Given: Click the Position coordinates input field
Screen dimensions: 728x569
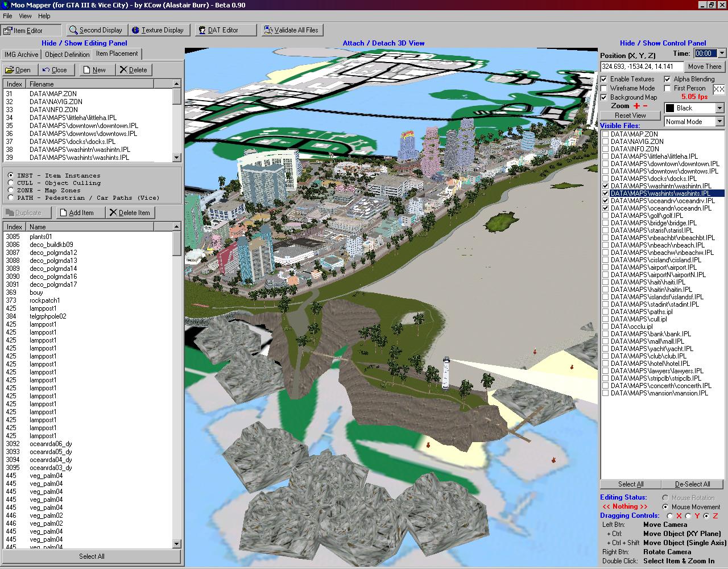Looking at the screenshot, I should coord(641,67).
